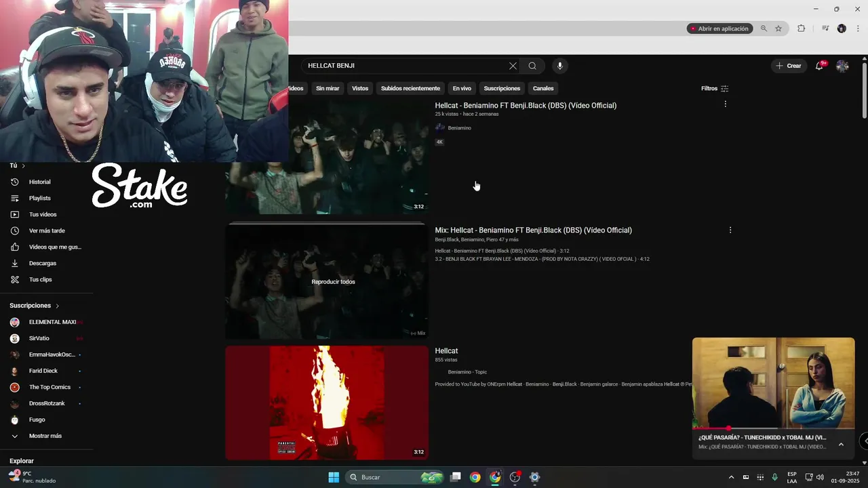868x488 pixels.
Task: Open Chrome media controls icon
Action: 825,28
